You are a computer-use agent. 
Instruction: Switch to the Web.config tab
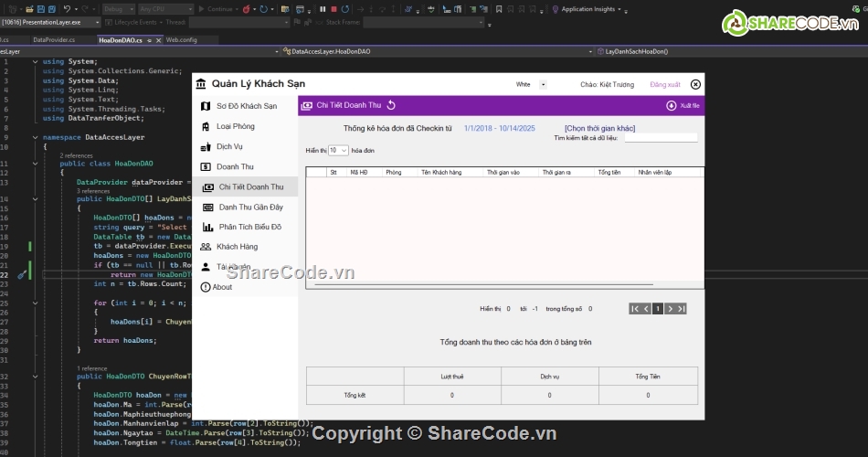(x=181, y=40)
